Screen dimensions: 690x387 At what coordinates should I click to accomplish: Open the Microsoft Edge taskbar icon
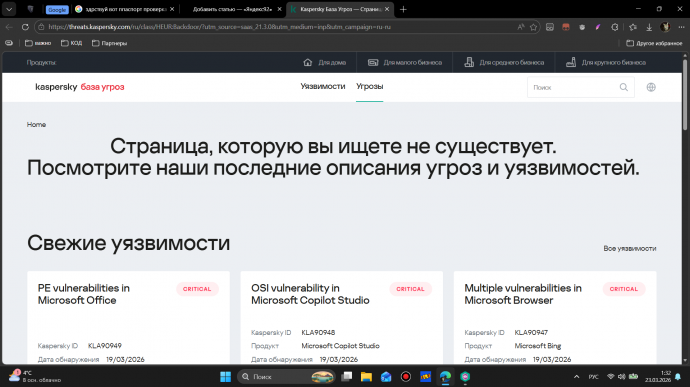[x=445, y=376]
